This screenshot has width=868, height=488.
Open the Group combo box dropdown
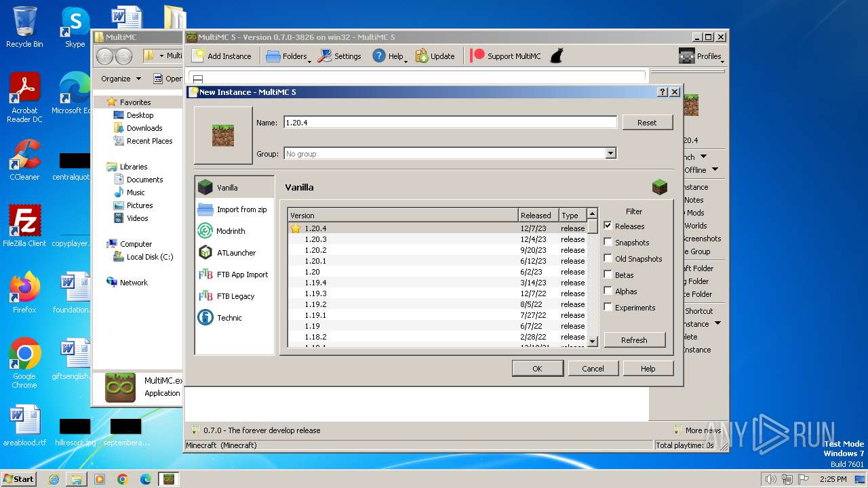610,154
